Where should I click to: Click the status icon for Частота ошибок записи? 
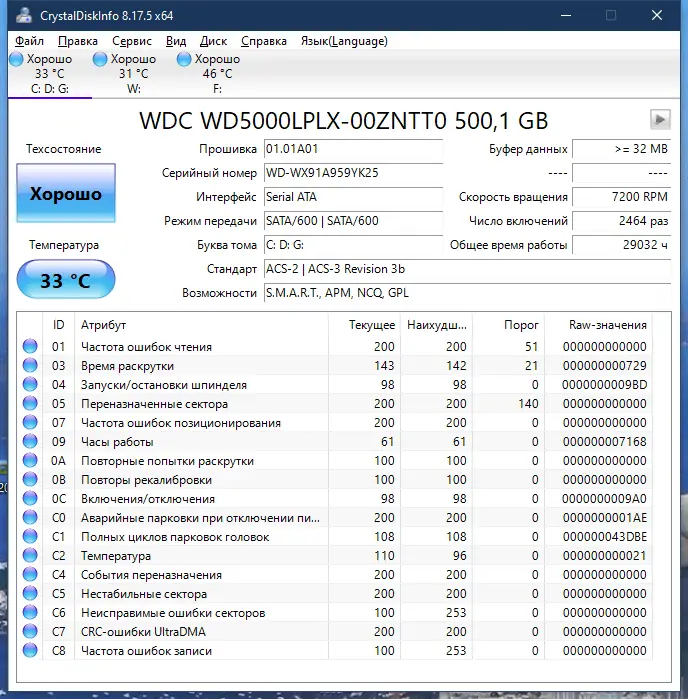[x=30, y=650]
